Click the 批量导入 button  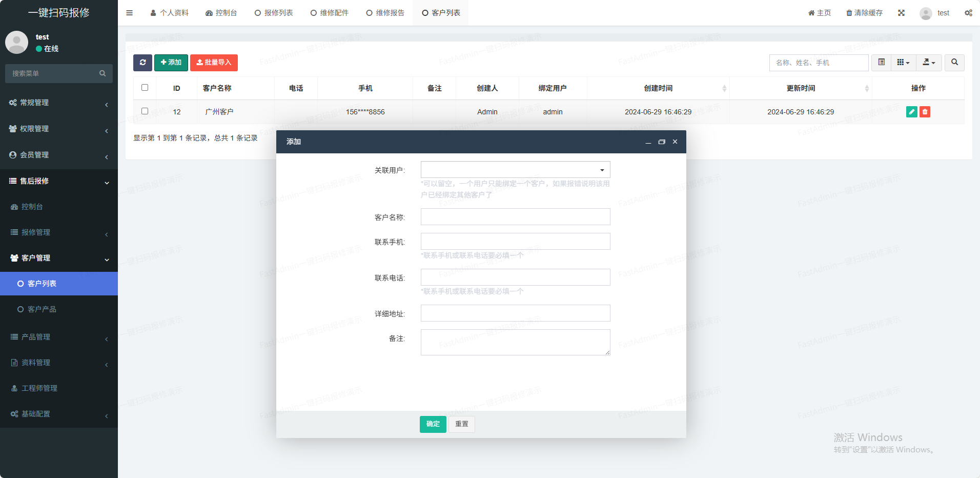(214, 63)
